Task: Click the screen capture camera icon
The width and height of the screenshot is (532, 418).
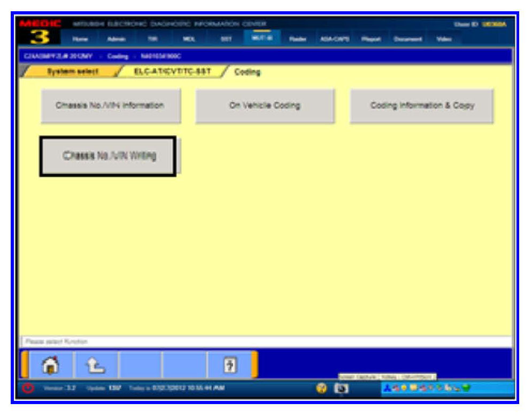Action: click(x=340, y=388)
